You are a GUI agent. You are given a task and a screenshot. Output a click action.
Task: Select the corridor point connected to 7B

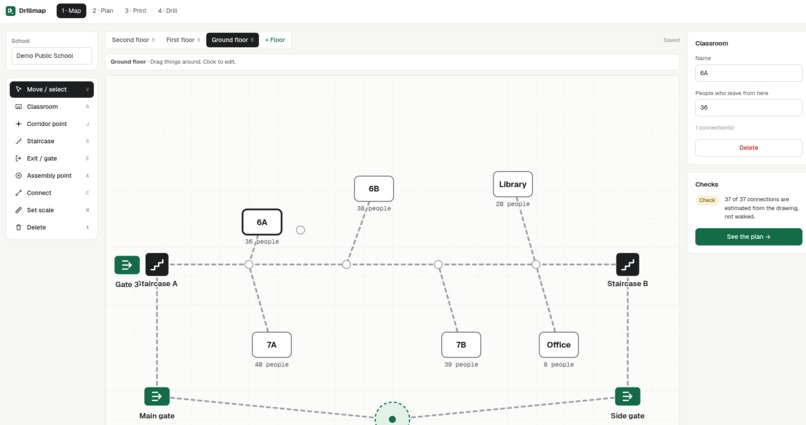pyautogui.click(x=438, y=265)
